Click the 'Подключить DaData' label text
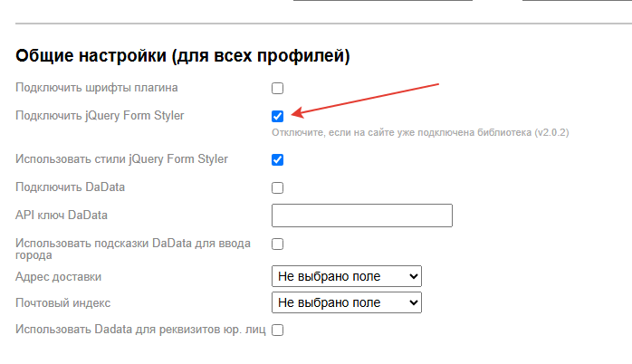This screenshot has width=632, height=364. pyautogui.click(x=70, y=187)
